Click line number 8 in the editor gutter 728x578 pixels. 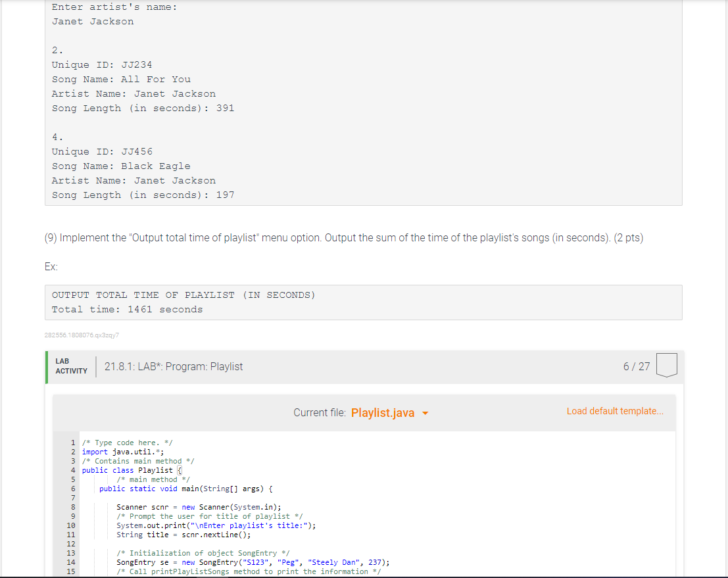(x=73, y=506)
